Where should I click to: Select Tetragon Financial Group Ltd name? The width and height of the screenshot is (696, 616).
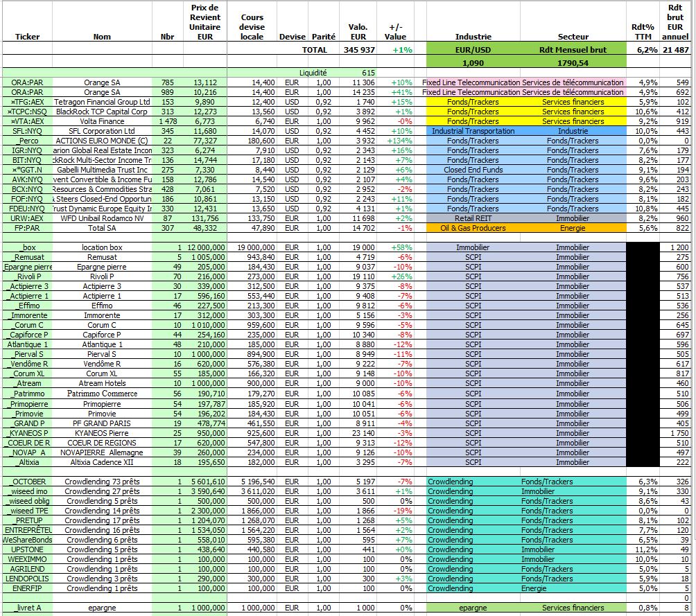102,102
